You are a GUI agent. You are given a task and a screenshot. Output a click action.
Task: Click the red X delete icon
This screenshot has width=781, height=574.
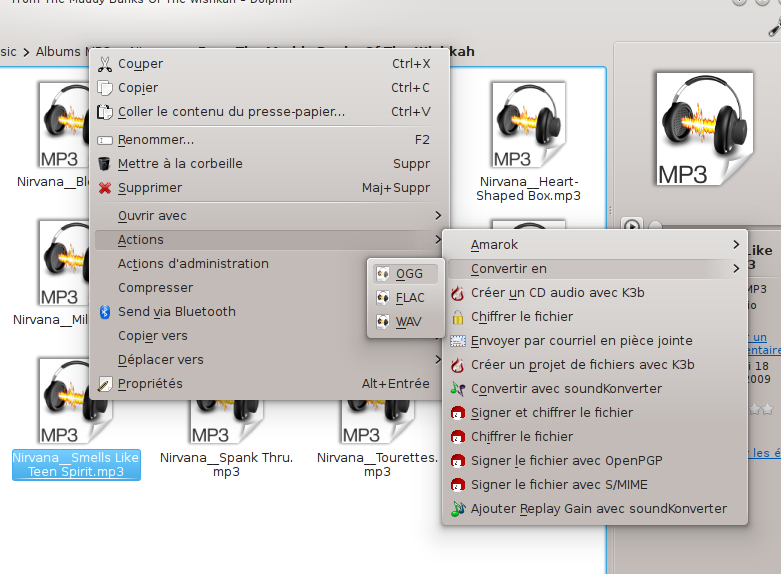105,188
